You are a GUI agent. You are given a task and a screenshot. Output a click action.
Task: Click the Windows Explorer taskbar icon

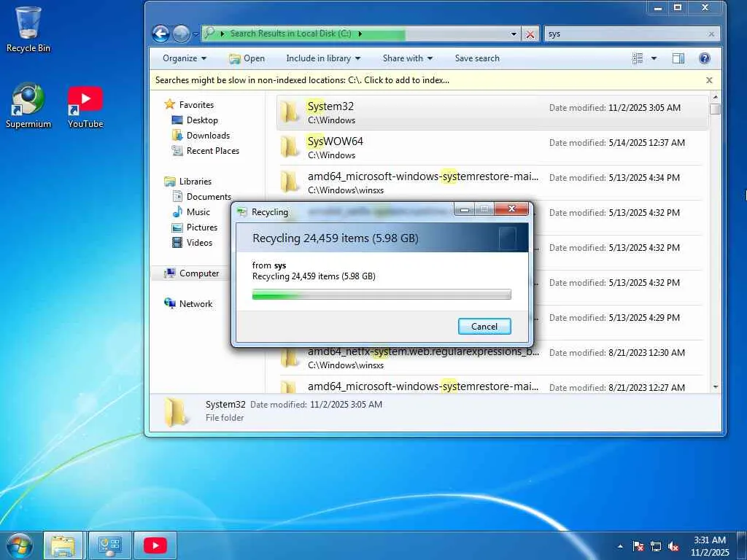[63, 545]
